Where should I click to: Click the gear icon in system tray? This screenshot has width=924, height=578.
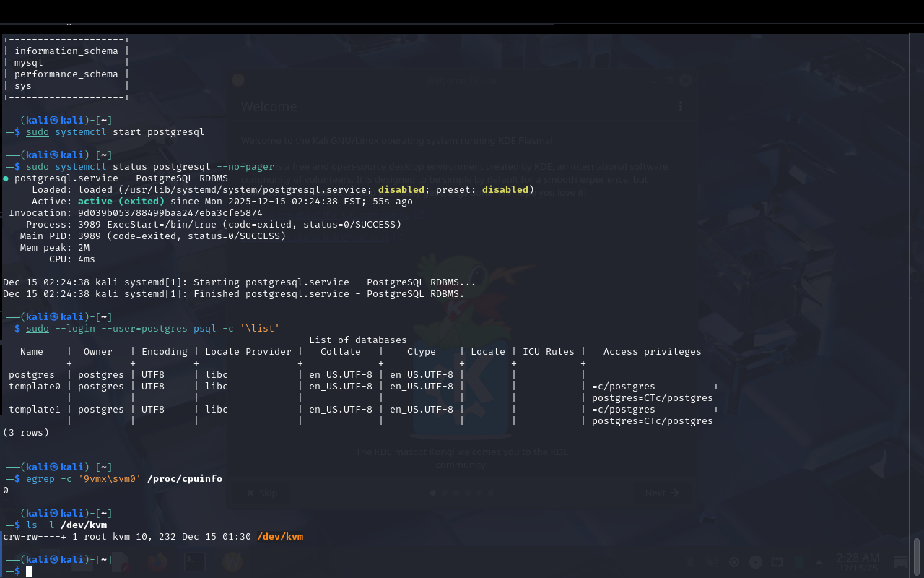(734, 562)
